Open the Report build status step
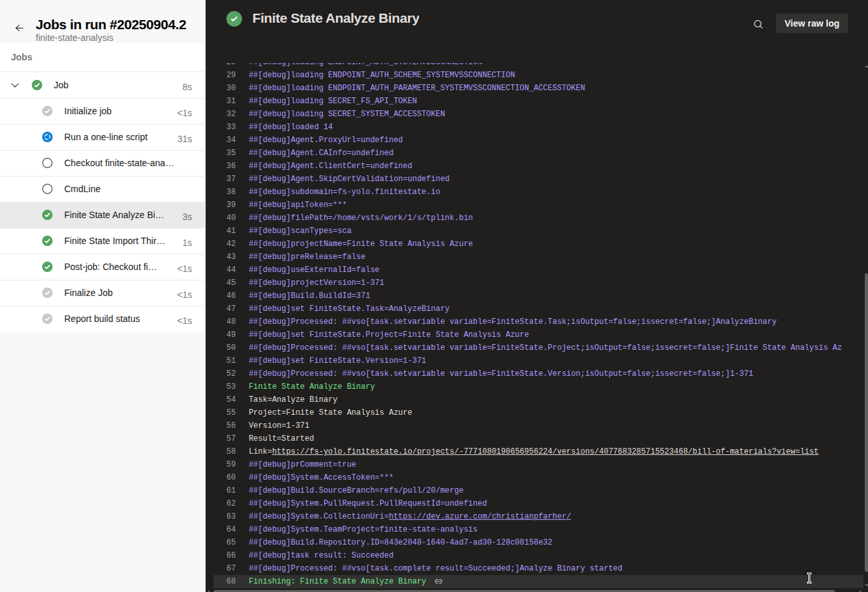 [102, 319]
